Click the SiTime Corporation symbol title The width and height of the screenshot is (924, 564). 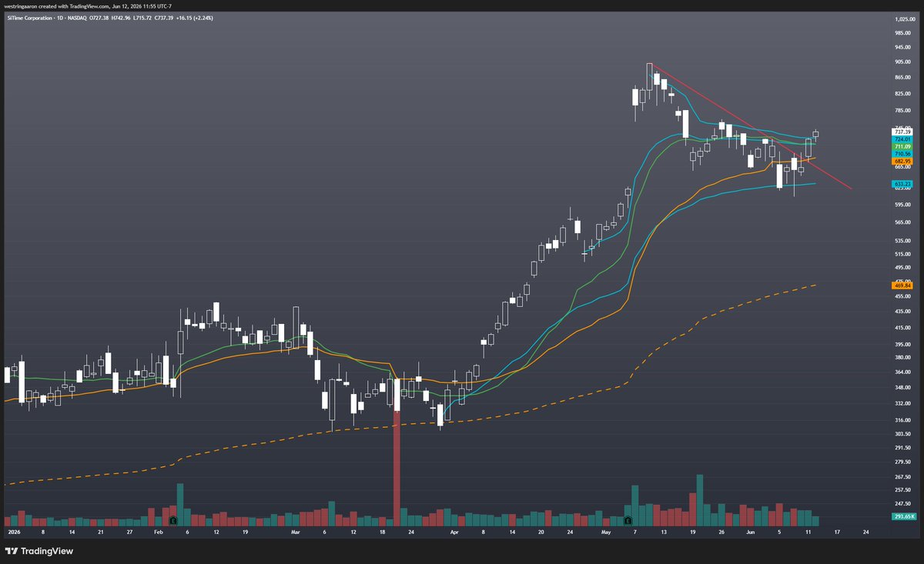pos(31,18)
